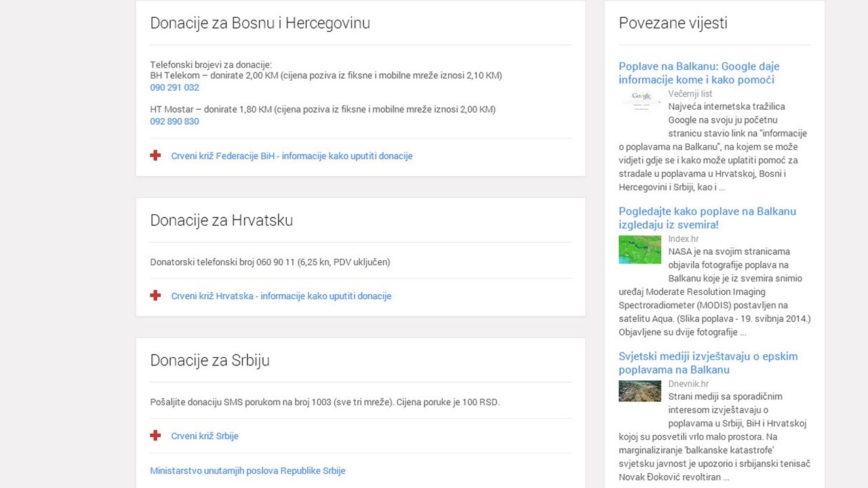Click red cross icon beside Crveni križ Srbije
868x488 pixels.
[155, 436]
